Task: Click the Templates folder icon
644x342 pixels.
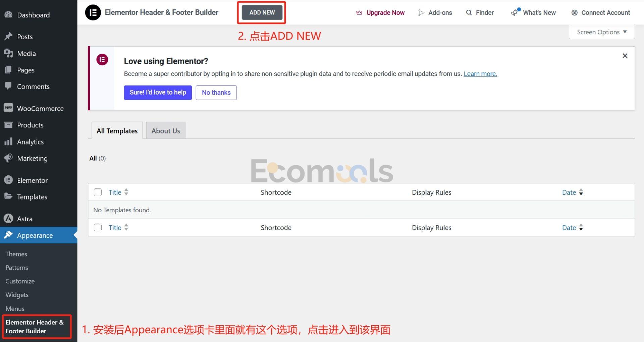Action: 8,196
